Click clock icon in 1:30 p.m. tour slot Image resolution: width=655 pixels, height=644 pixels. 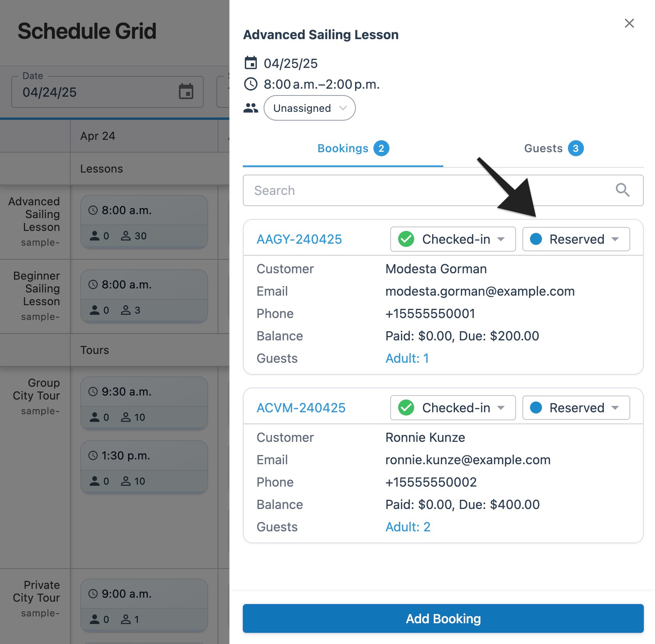coord(93,455)
